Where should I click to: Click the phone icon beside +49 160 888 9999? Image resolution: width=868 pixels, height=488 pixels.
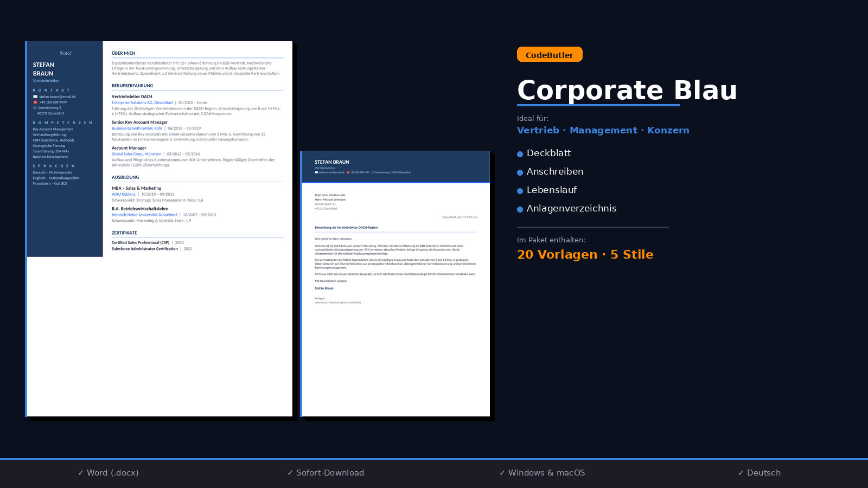(35, 102)
